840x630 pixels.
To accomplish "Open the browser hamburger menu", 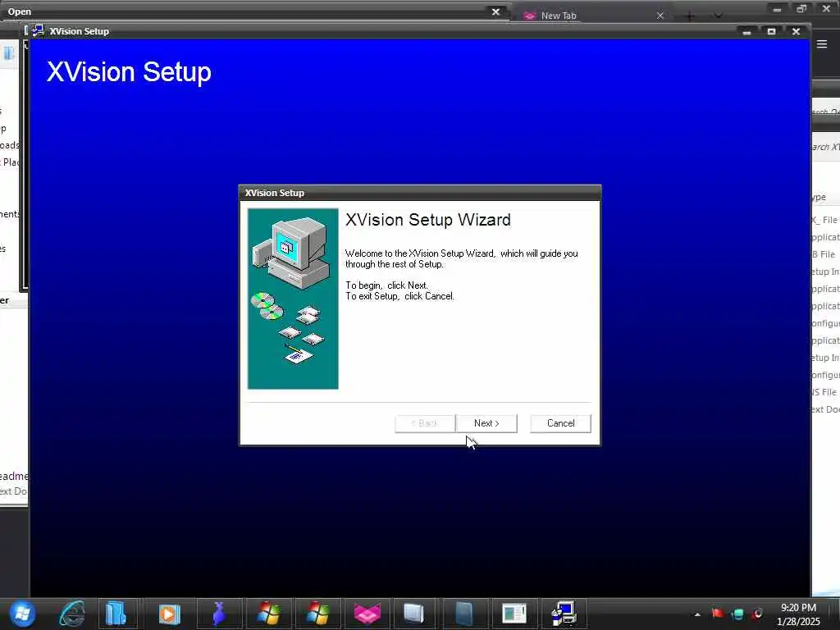I will (822, 44).
